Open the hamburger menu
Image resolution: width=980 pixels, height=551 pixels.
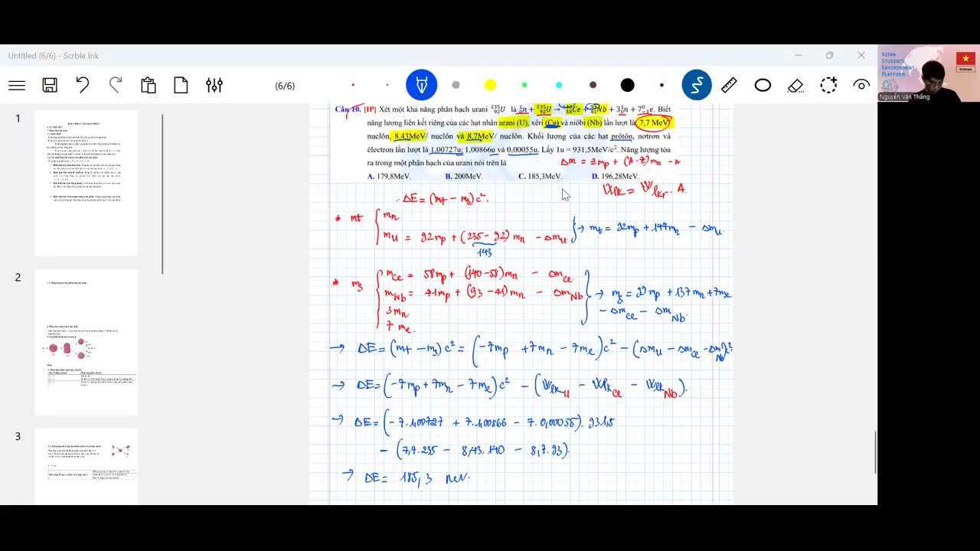(17, 86)
